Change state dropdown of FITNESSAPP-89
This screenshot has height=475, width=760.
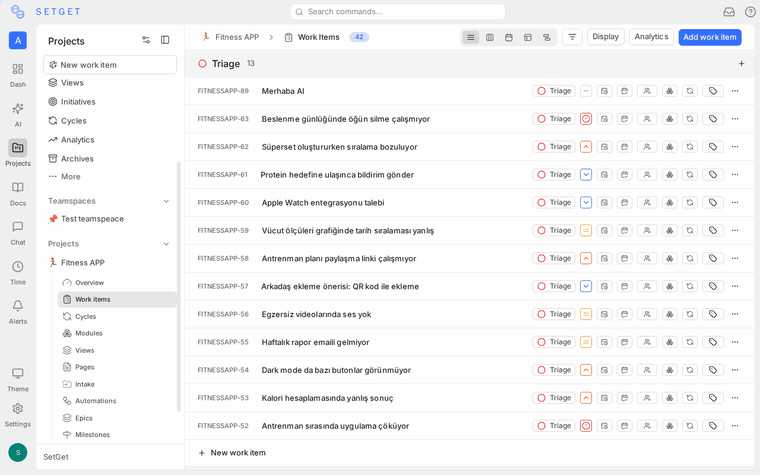pos(554,91)
